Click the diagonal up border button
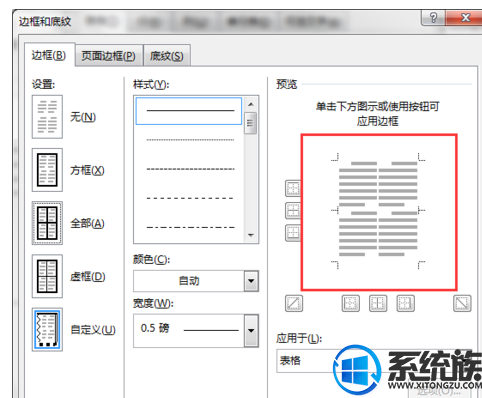This screenshot has width=482, height=398. click(294, 303)
